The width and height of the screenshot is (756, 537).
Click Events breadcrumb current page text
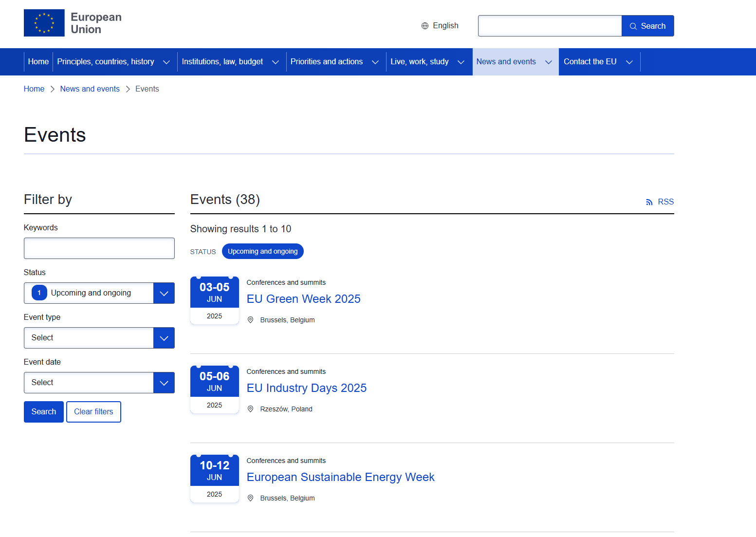tap(147, 89)
